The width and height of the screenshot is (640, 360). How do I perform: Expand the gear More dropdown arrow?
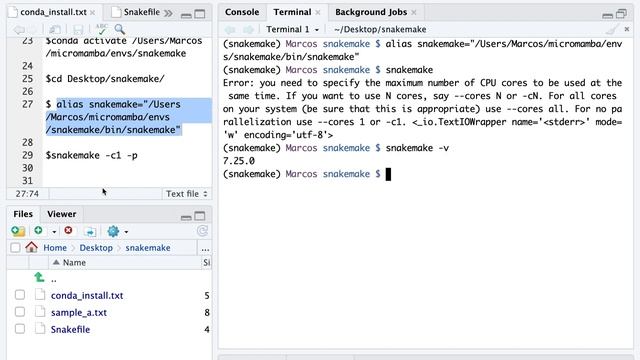pyautogui.click(x=126, y=232)
